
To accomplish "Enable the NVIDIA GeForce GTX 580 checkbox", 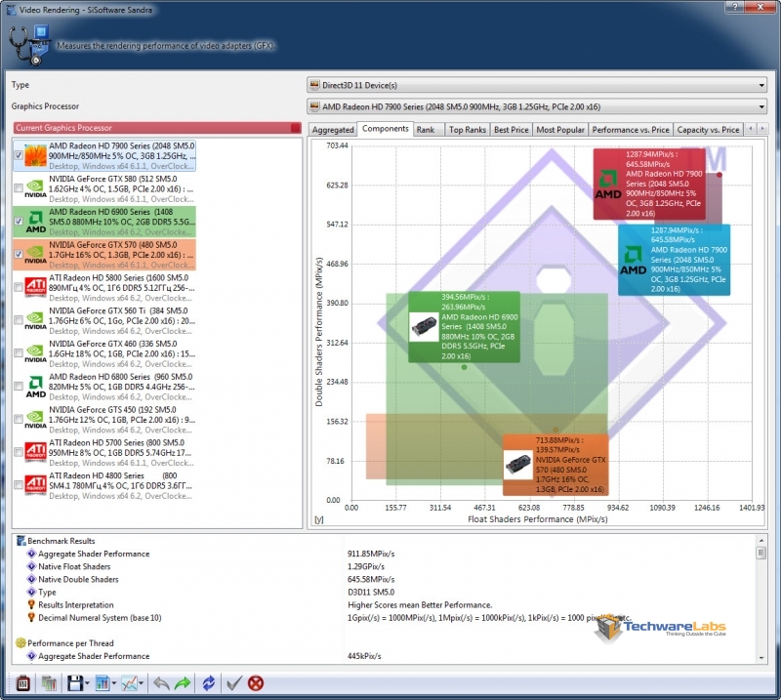I will (20, 188).
